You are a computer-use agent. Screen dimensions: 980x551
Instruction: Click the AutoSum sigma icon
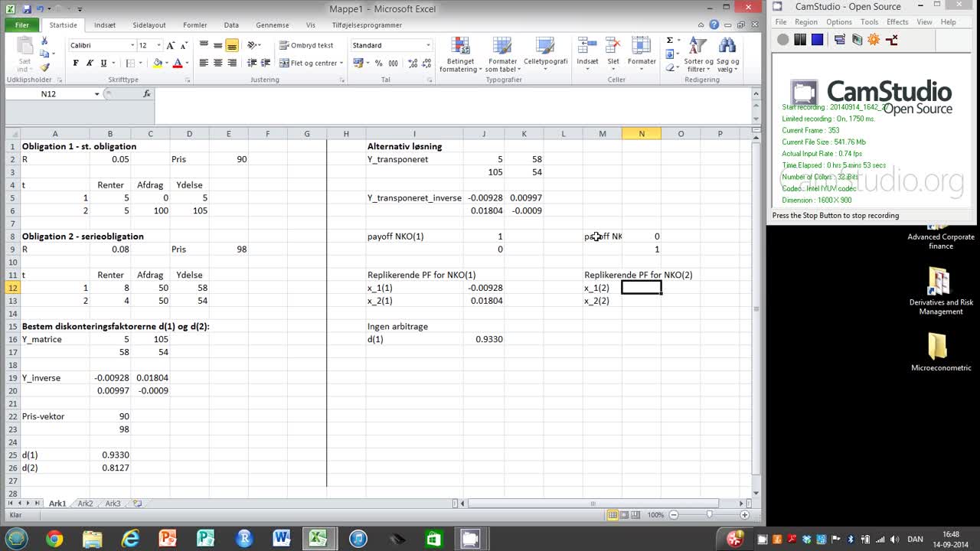(x=670, y=41)
